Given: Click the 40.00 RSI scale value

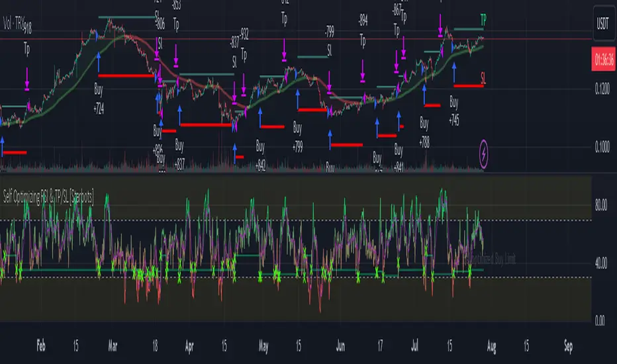Looking at the screenshot, I should pos(601,263).
